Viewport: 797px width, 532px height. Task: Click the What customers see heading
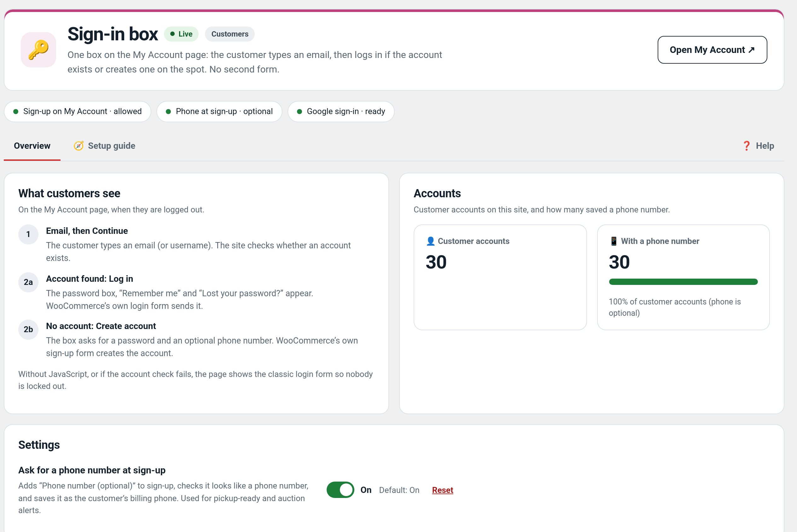pos(69,194)
